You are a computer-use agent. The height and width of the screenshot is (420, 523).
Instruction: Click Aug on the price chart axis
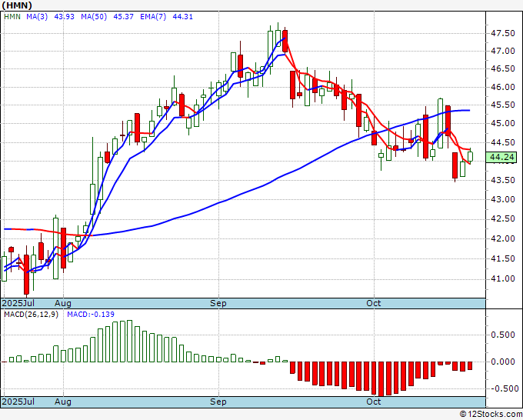(63, 303)
